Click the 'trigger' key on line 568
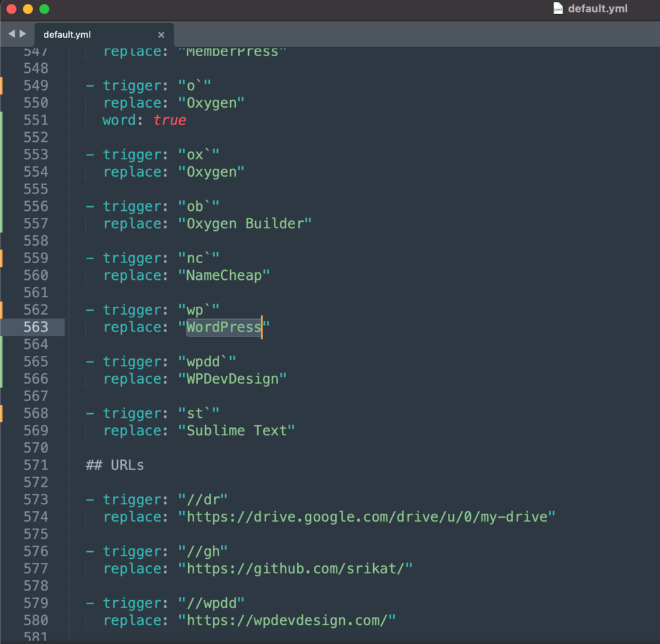The width and height of the screenshot is (660, 644). [x=132, y=414]
